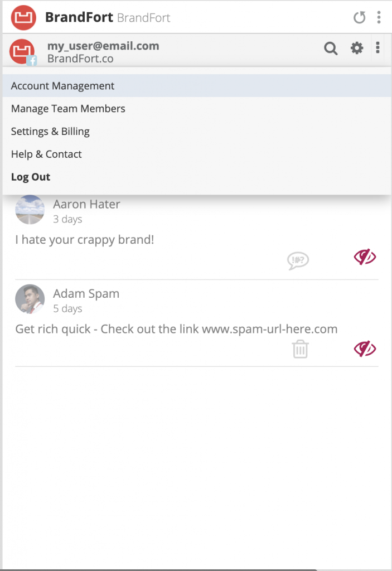Open the title bar three-dot menu
The image size is (392, 571).
(379, 17)
